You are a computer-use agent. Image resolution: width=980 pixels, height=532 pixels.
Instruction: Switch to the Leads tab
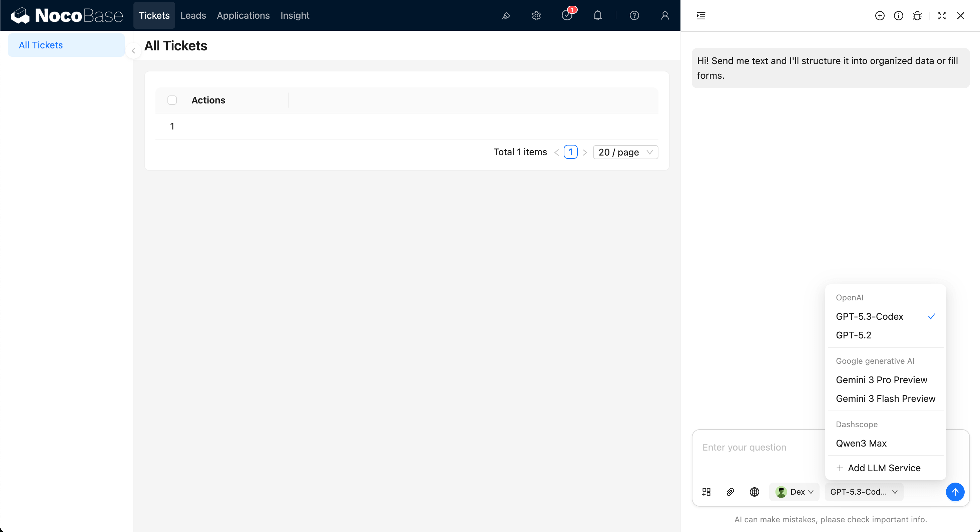click(x=193, y=16)
